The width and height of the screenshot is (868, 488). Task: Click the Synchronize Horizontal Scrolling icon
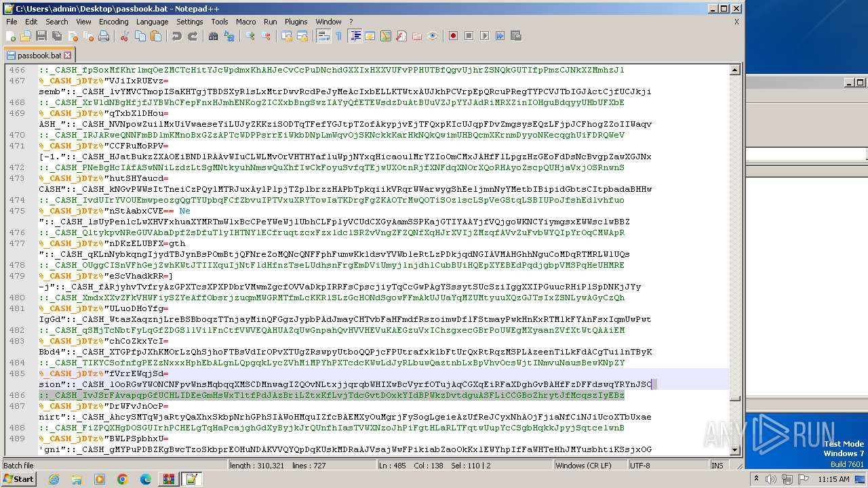click(x=302, y=36)
